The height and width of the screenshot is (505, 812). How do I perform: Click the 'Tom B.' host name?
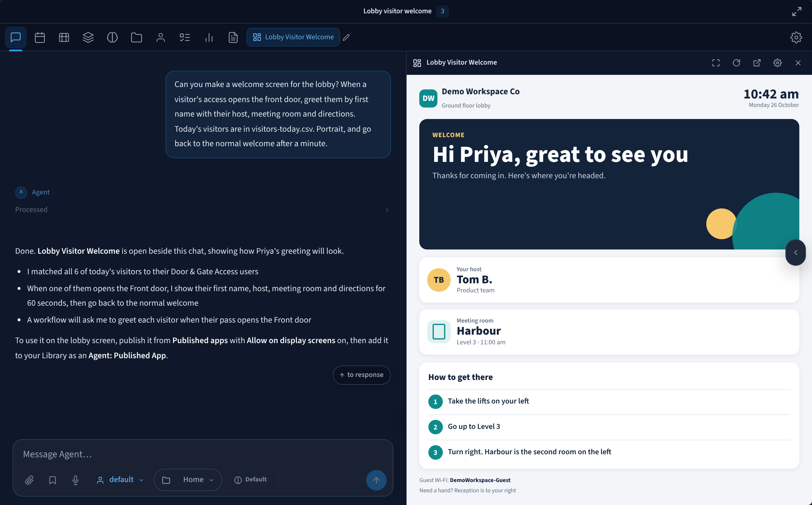click(474, 279)
